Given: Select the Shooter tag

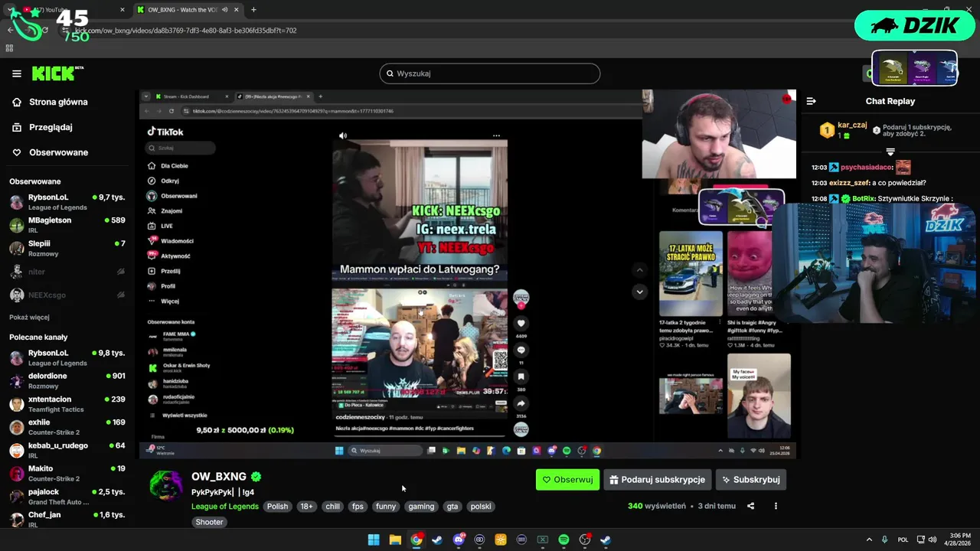Looking at the screenshot, I should [x=209, y=522].
